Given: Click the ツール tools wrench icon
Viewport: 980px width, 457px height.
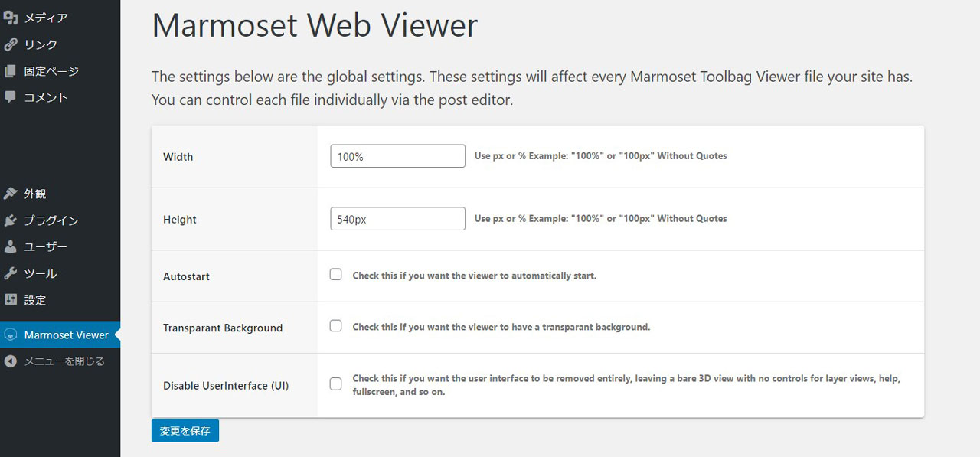Looking at the screenshot, I should (9, 273).
